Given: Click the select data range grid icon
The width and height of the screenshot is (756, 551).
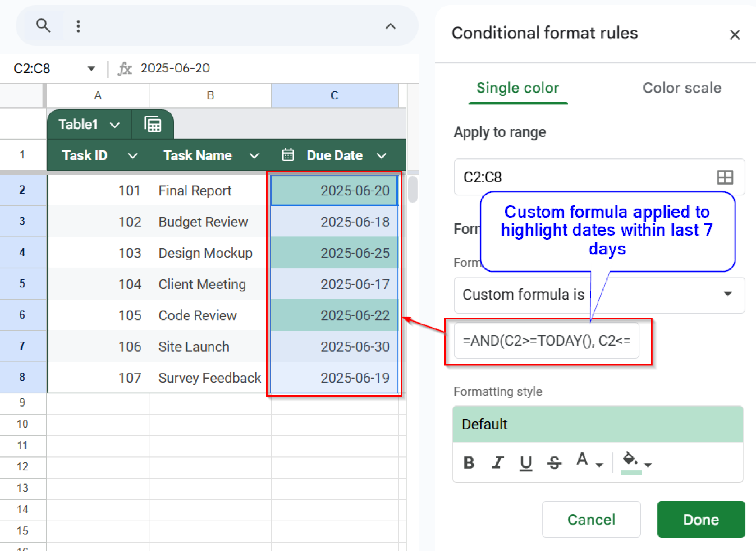Looking at the screenshot, I should coord(725,177).
